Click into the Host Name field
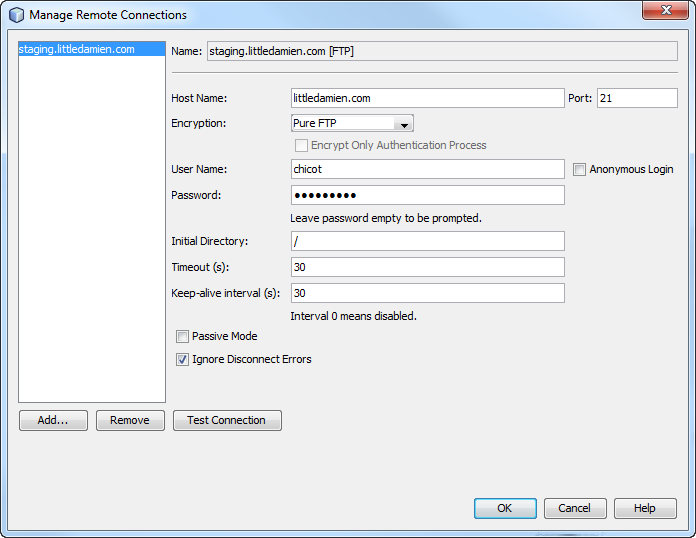696x538 pixels. click(x=427, y=98)
